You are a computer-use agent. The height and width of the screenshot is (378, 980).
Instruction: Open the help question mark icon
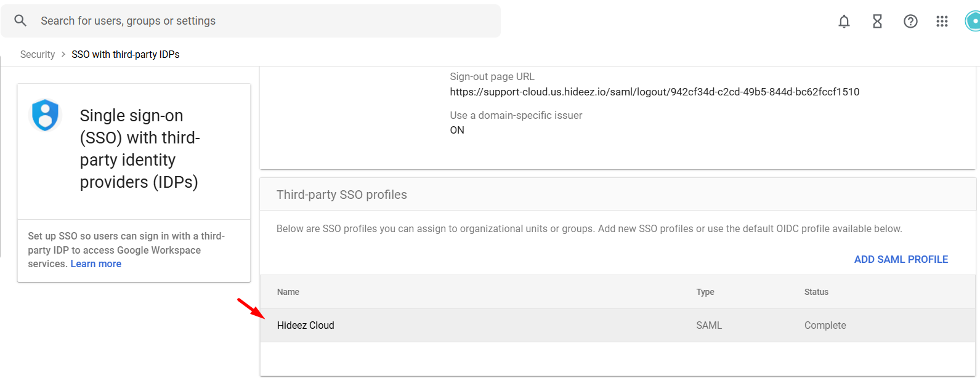click(910, 22)
